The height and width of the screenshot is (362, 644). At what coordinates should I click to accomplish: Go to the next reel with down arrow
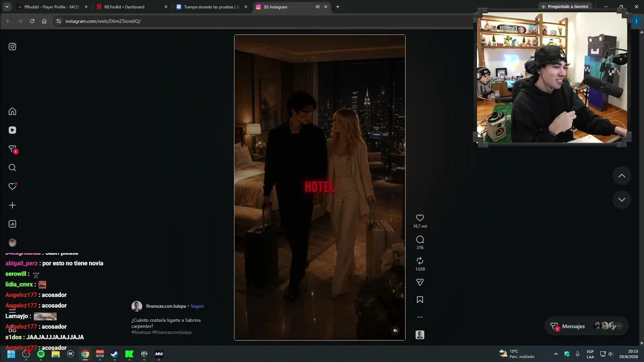point(622,200)
